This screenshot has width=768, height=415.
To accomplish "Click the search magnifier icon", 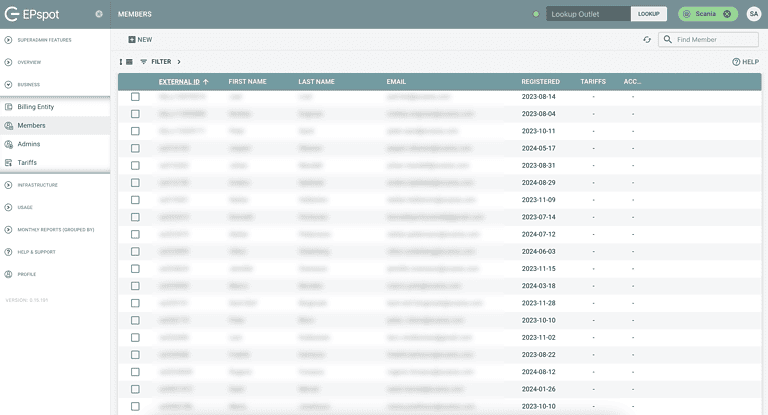I will 668,39.
